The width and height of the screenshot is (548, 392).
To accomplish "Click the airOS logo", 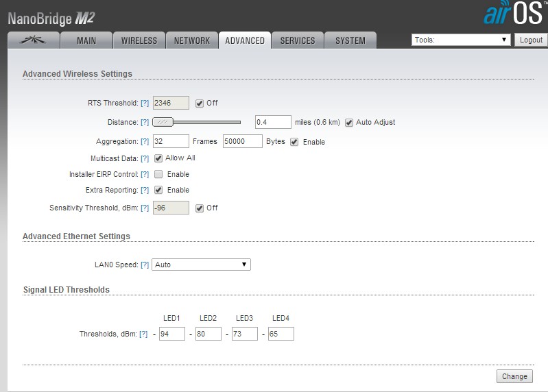I will (514, 12).
